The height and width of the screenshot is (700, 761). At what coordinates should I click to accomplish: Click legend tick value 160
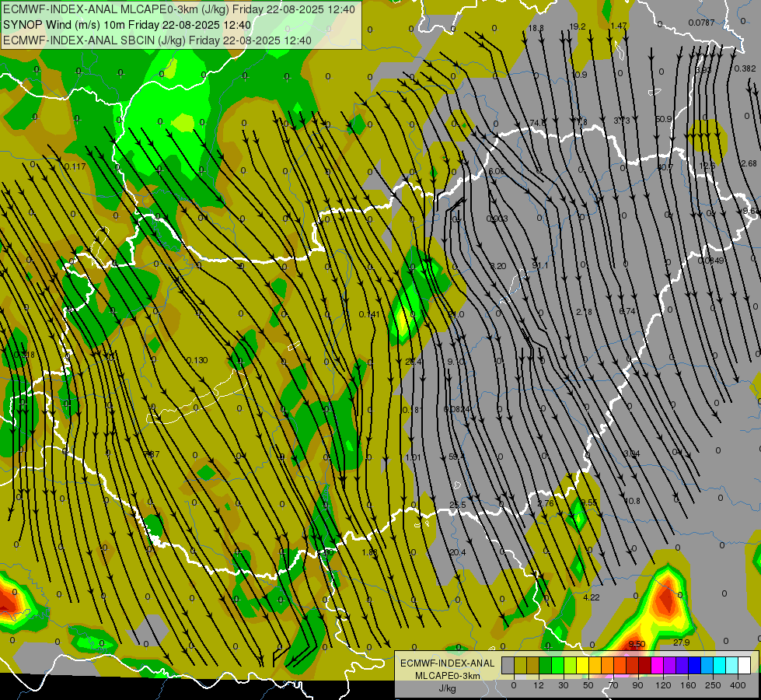[x=688, y=685]
